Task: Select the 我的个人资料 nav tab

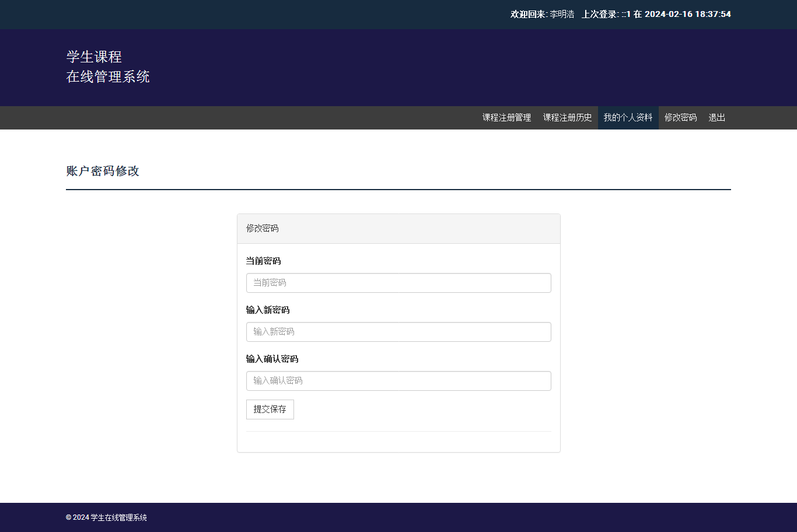Action: [x=628, y=118]
